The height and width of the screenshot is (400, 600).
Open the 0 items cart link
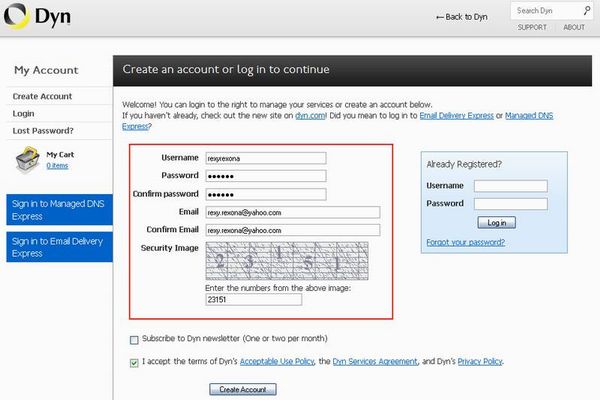coord(57,166)
